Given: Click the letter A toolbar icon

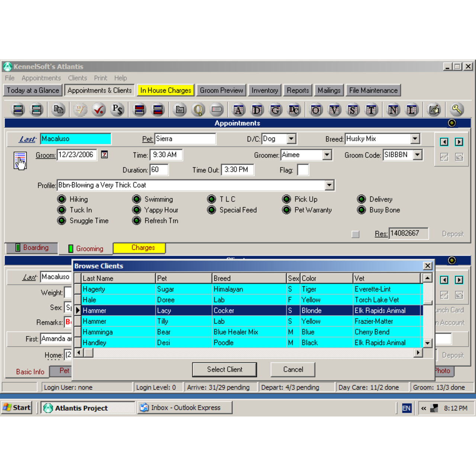Looking at the screenshot, I should (x=238, y=110).
